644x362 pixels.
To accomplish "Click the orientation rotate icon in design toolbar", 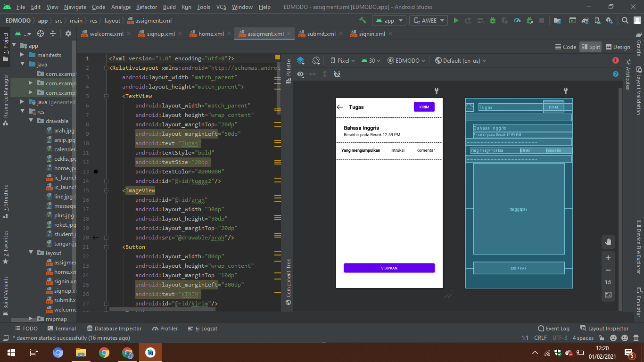I will (x=316, y=61).
